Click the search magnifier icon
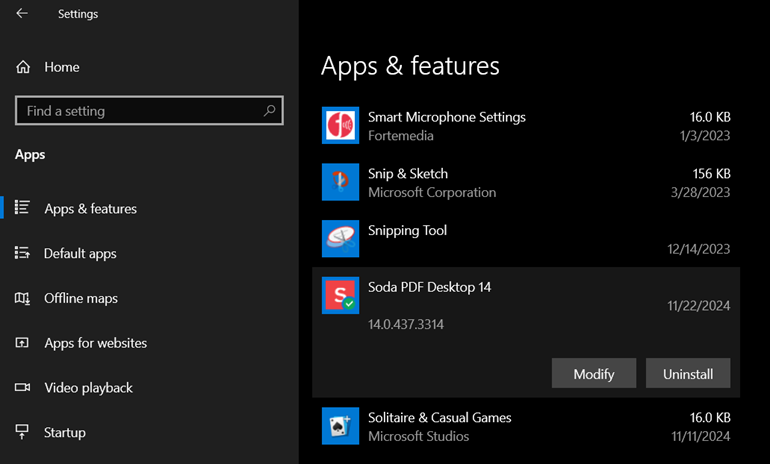770x464 pixels. point(269,111)
